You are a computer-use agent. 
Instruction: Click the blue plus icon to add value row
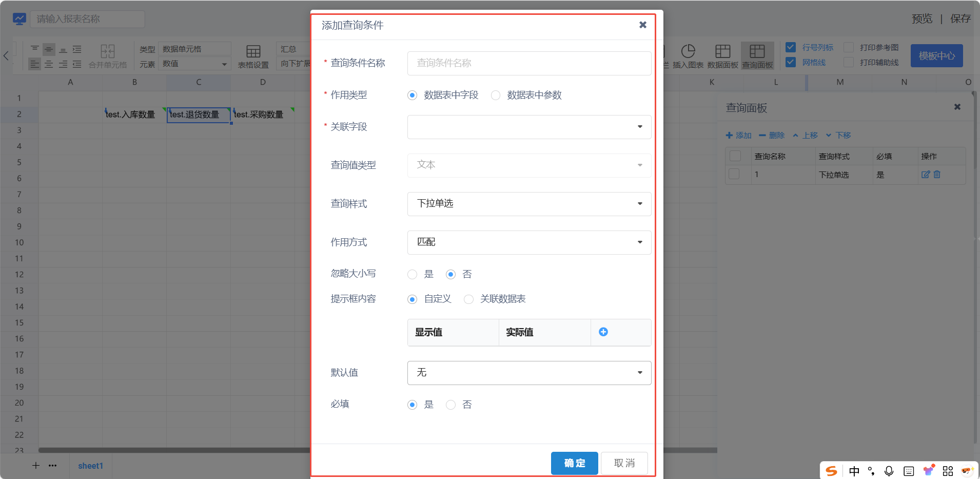(603, 332)
